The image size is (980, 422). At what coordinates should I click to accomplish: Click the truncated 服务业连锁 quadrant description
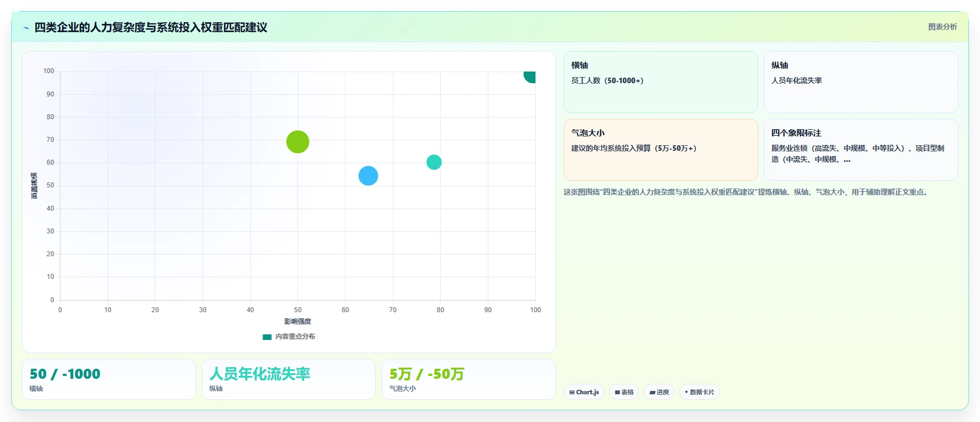click(x=857, y=154)
